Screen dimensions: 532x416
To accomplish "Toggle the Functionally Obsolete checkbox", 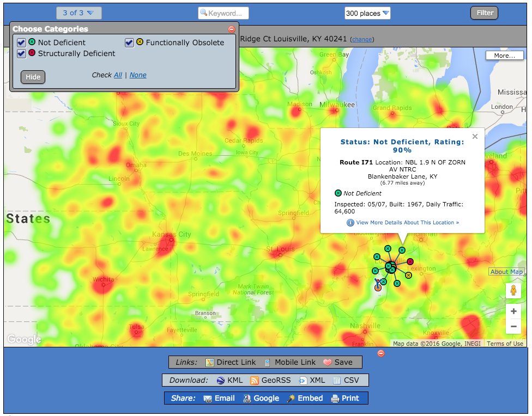I will point(129,42).
